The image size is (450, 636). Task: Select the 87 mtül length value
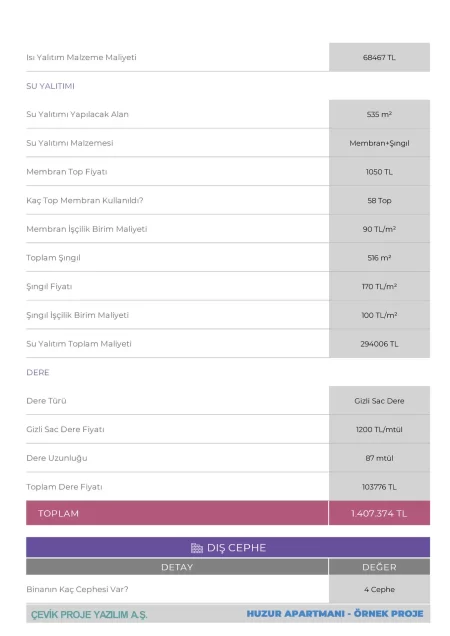pos(379,458)
